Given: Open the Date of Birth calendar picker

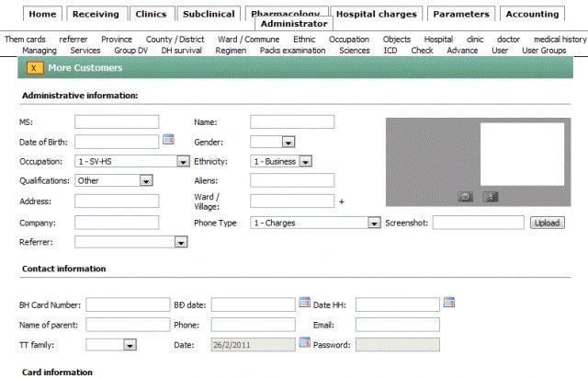Looking at the screenshot, I should coord(168,140).
